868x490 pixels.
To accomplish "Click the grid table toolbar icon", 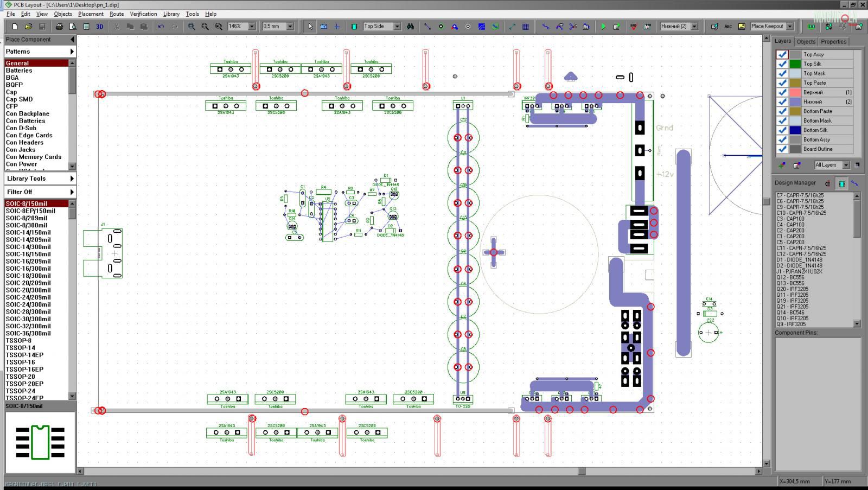I will pos(525,26).
